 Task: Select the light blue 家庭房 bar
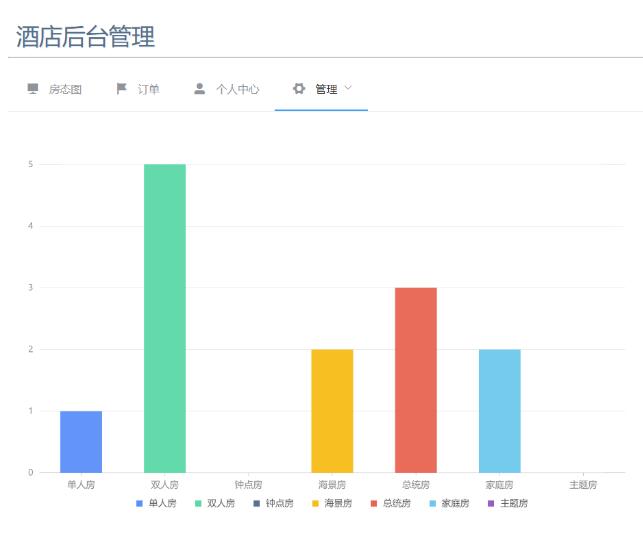click(x=500, y=411)
